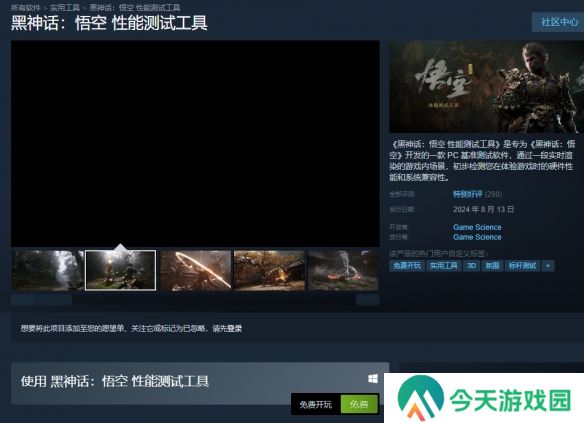This screenshot has width=584, height=423.
Task: Click the green 免费 play button
Action: point(359,404)
